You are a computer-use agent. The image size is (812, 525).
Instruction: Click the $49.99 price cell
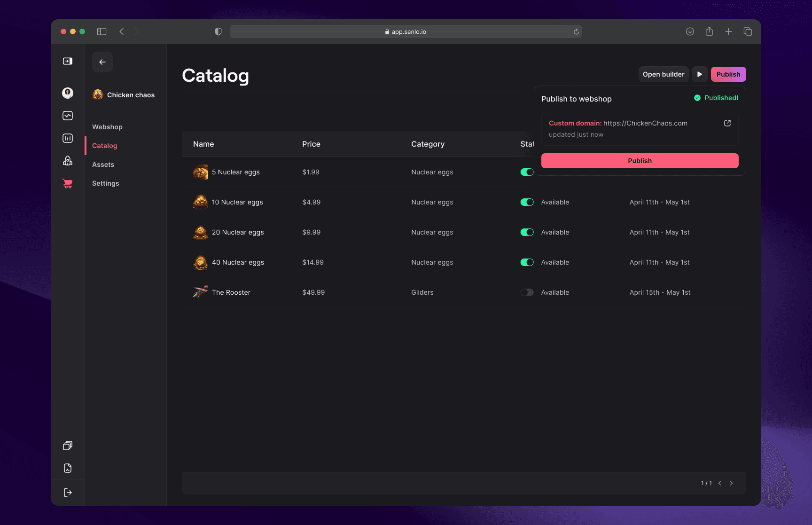coord(313,292)
